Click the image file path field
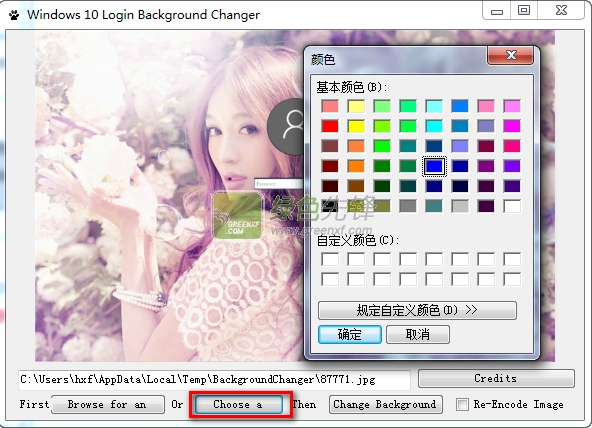The width and height of the screenshot is (592, 428). 214,379
